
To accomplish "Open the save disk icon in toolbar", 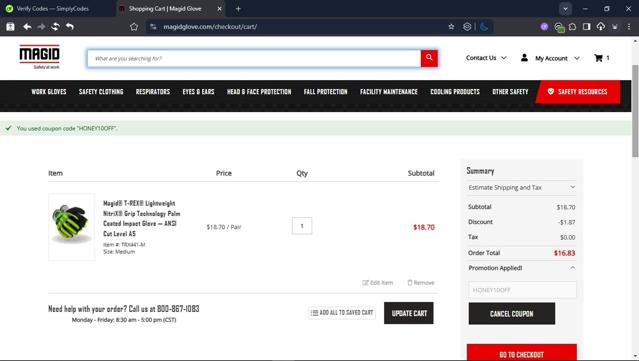I will click(10, 26).
